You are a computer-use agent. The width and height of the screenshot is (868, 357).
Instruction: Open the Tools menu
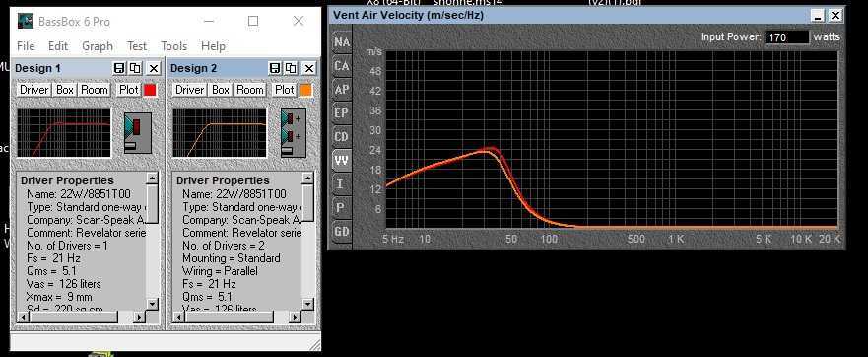(173, 46)
